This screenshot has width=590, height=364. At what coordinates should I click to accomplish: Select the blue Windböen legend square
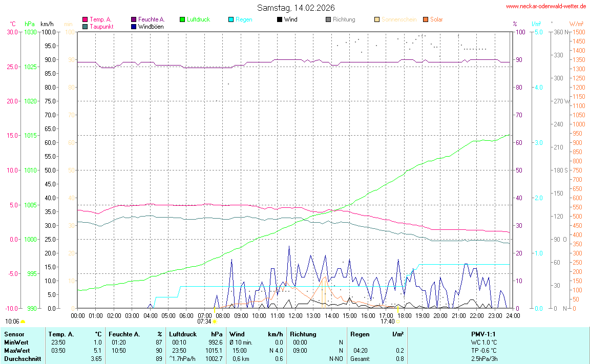pyautogui.click(x=134, y=26)
